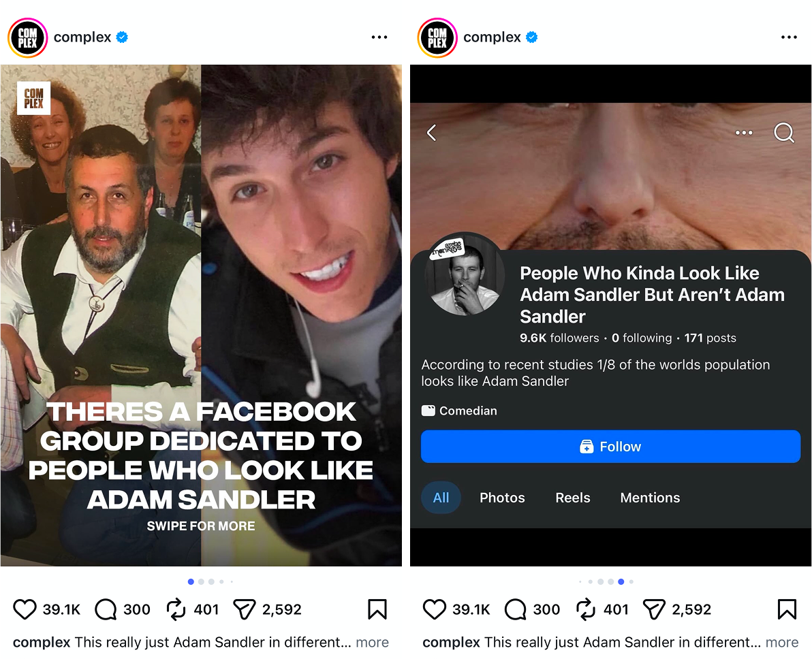812x659 pixels.
Task: Open the Facebook page's round profile picture
Action: tap(464, 275)
